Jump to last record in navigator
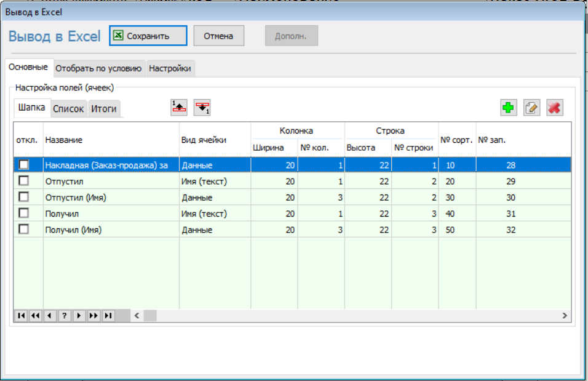588x381 pixels. pos(108,316)
